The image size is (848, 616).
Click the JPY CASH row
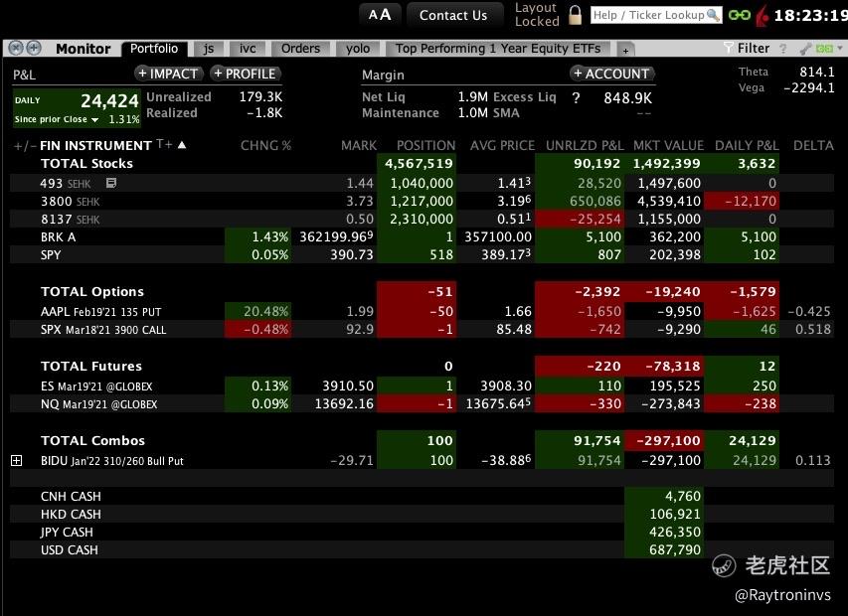point(422,532)
